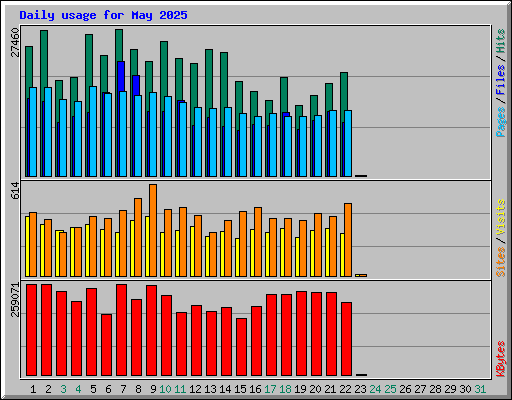Click the orange "Sites" legend label
This screenshot has width=512, height=400.
coord(501,262)
